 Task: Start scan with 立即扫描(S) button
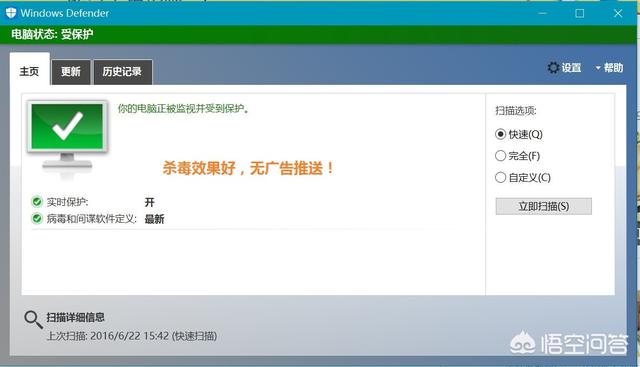tap(543, 206)
